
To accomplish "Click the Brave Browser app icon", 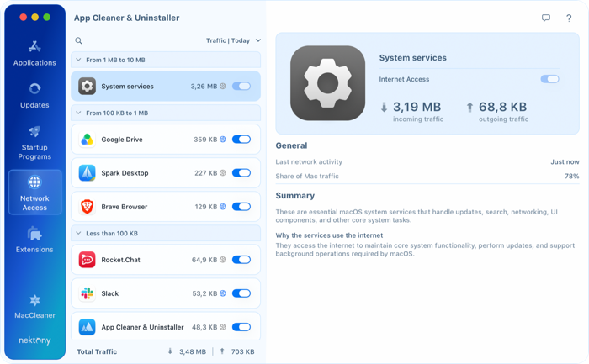I will tap(88, 207).
